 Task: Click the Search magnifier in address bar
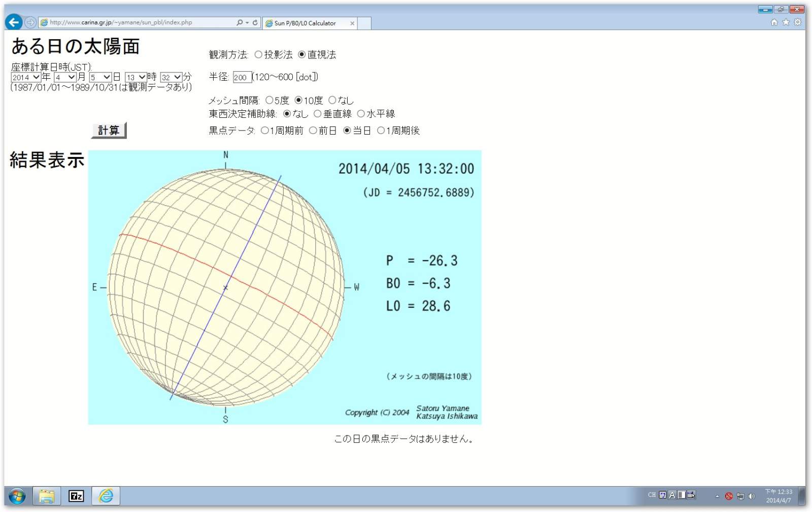pyautogui.click(x=240, y=23)
